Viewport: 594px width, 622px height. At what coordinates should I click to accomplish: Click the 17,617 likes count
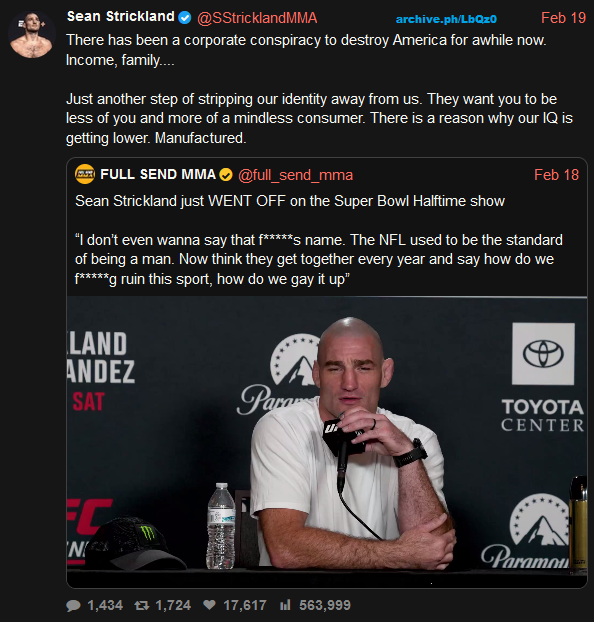click(245, 605)
